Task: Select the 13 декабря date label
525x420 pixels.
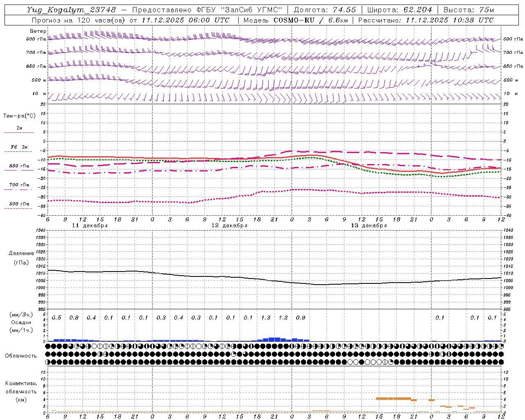Action: [x=369, y=226]
